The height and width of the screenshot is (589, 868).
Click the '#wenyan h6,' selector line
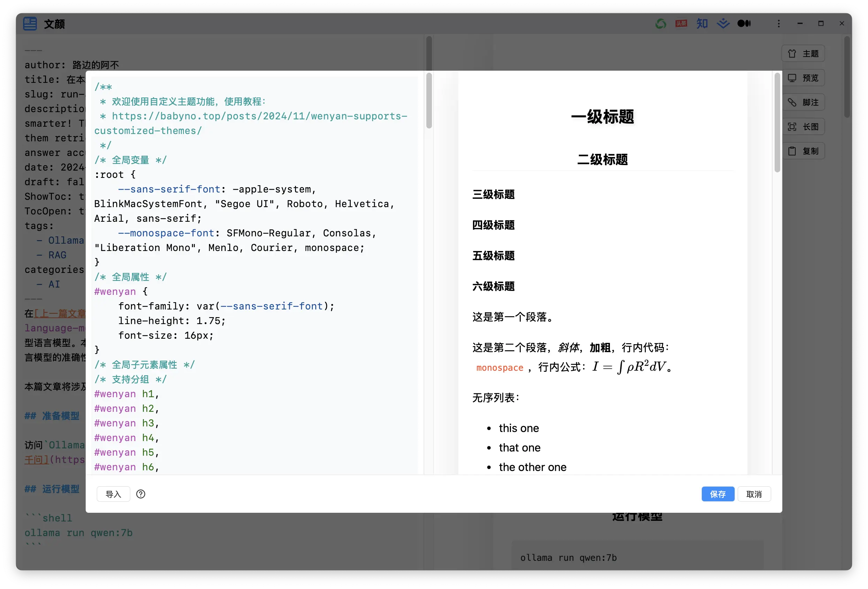point(127,467)
